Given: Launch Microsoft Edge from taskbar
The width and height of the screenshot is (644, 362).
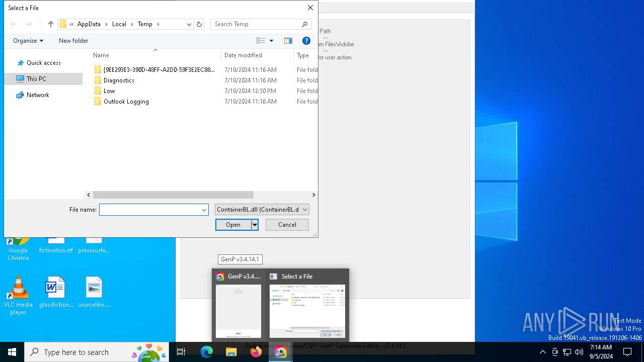Looking at the screenshot, I should tap(207, 352).
